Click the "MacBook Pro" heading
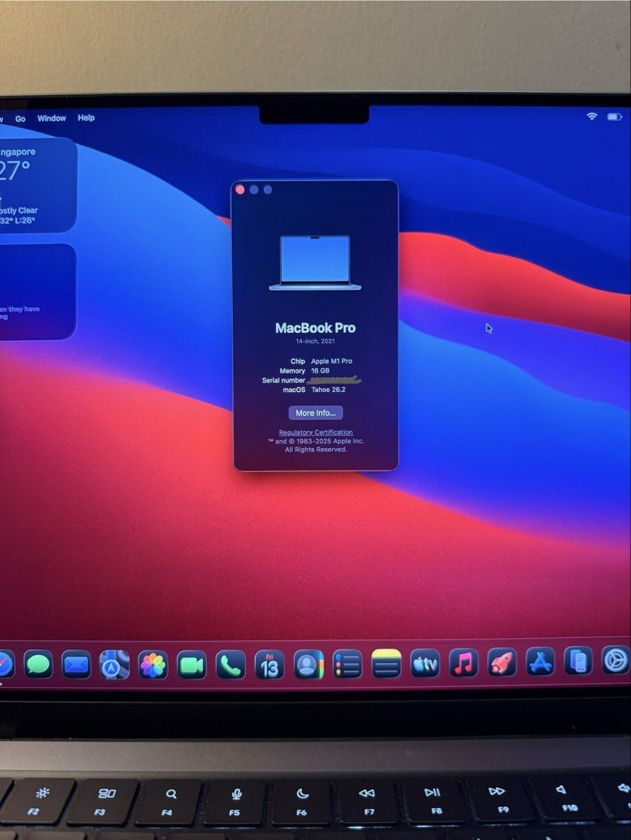Image resolution: width=631 pixels, height=840 pixels. click(x=315, y=328)
